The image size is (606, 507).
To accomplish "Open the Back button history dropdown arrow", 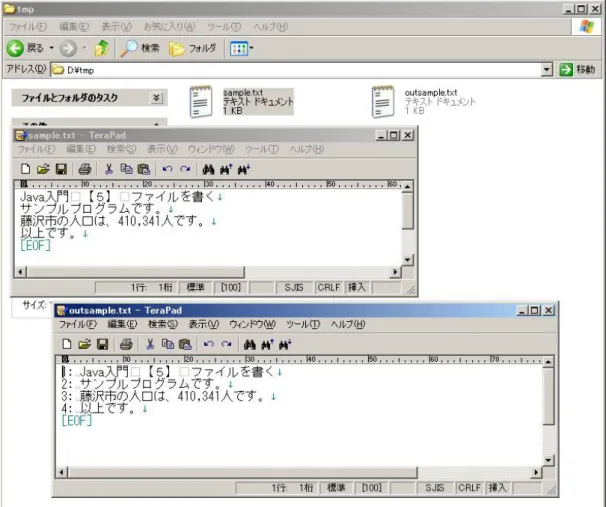I will pyautogui.click(x=51, y=48).
